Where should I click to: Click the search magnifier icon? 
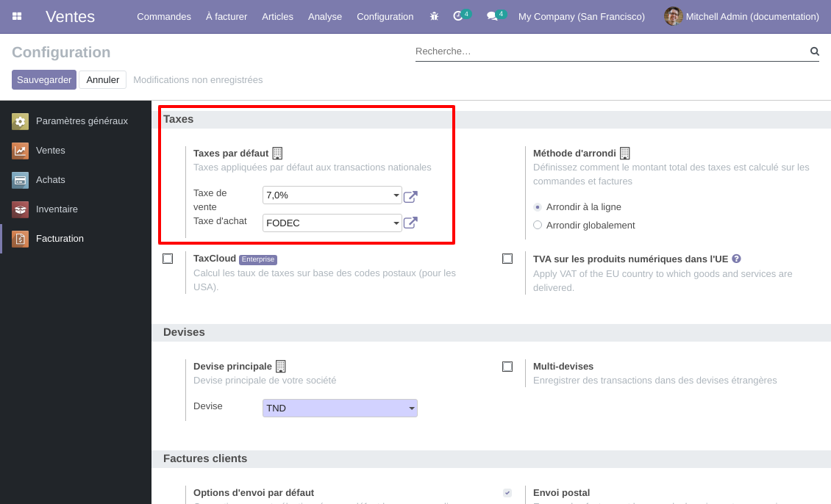(815, 51)
